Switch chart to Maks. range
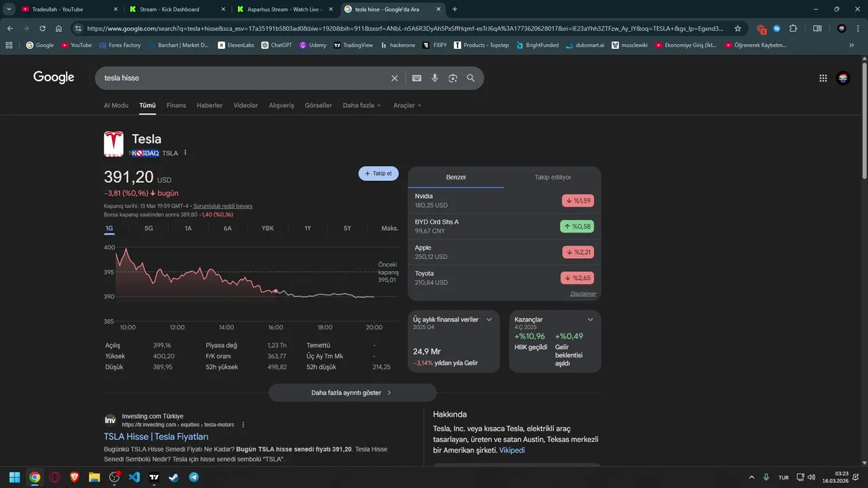The height and width of the screenshot is (488, 868). point(390,228)
